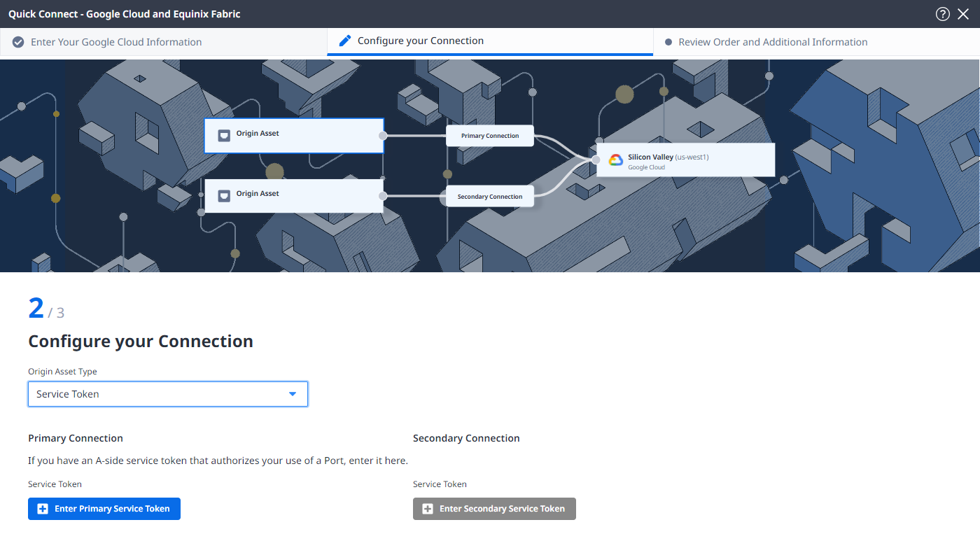Click the Silicon Valley us-west1 destination card
980x555 pixels.
coord(686,160)
